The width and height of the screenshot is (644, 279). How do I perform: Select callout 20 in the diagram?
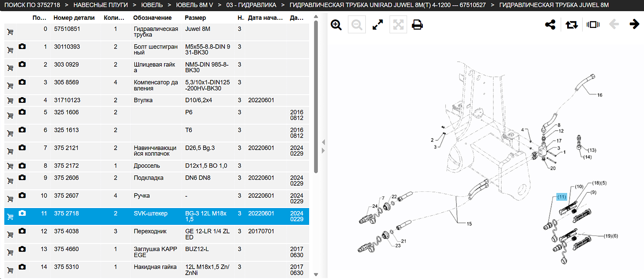click(x=553, y=168)
